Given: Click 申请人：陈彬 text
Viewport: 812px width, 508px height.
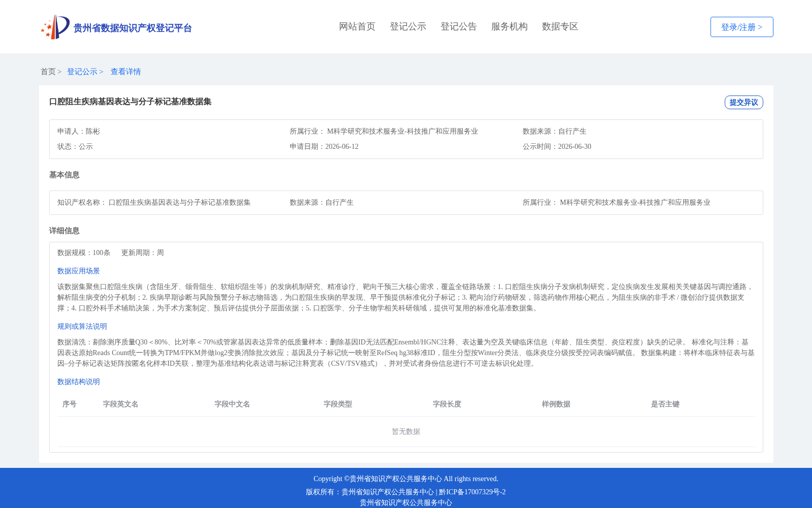Looking at the screenshot, I should [x=79, y=131].
